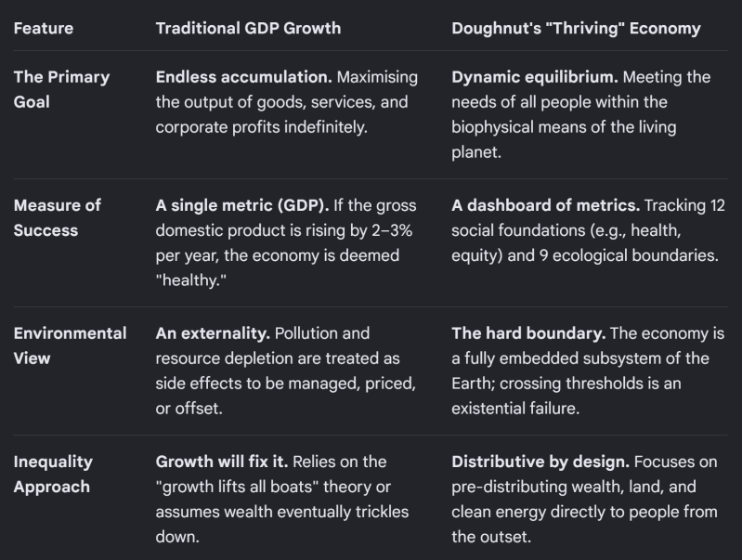Click the Traditional GDP Growth column header
Viewport: 742px width, 560px height.
(x=249, y=29)
